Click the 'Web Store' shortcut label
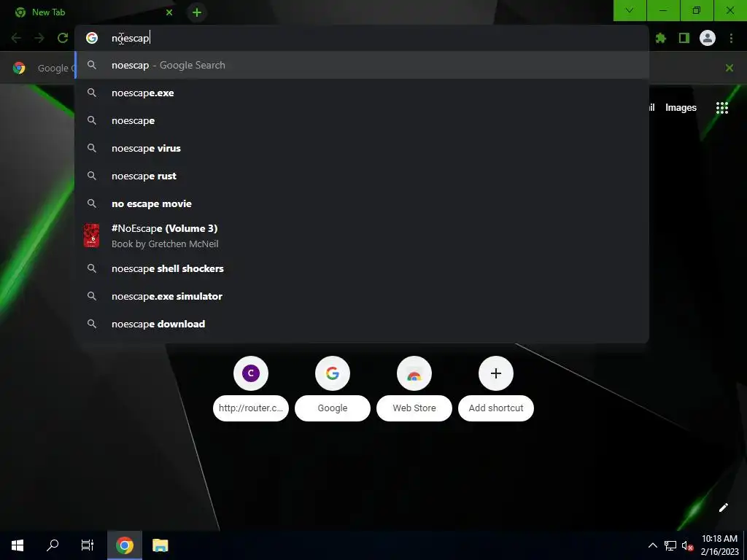747x560 pixels. pyautogui.click(x=414, y=408)
